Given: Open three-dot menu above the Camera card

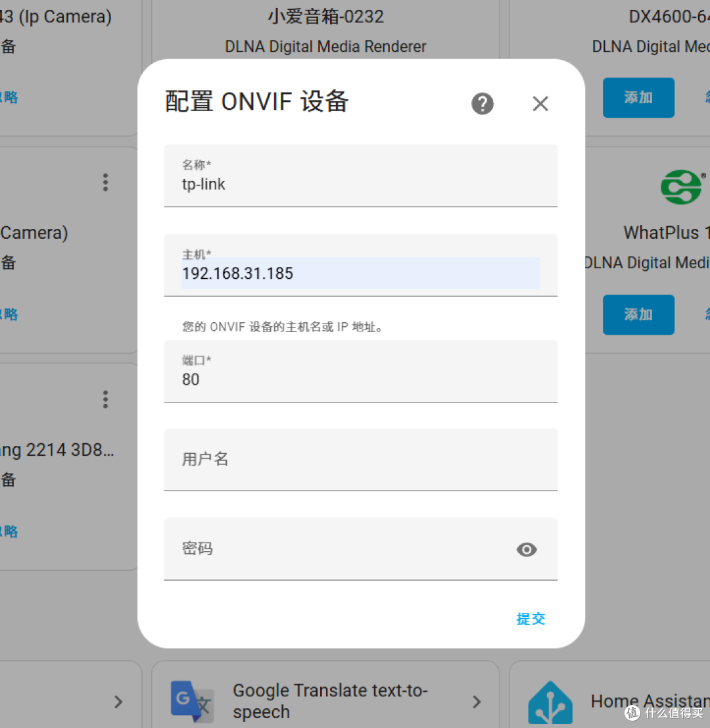Looking at the screenshot, I should pyautogui.click(x=105, y=182).
